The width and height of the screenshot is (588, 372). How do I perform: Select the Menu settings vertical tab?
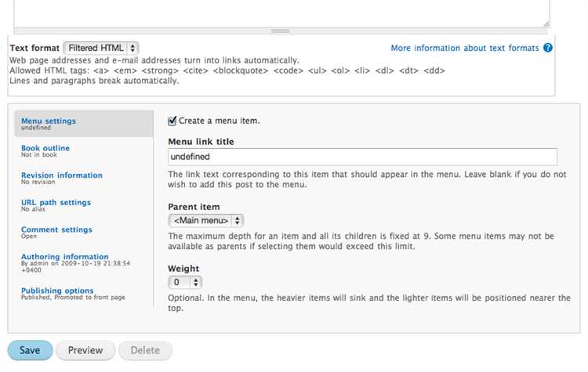pos(84,123)
